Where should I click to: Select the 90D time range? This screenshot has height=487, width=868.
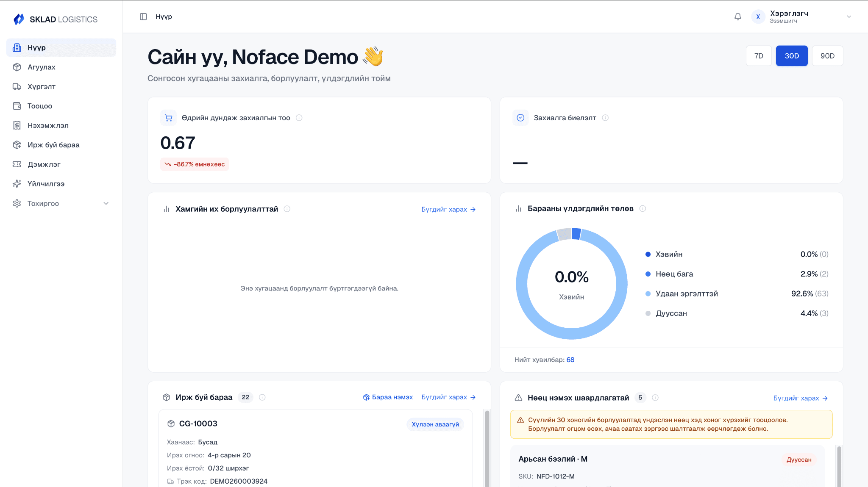(827, 56)
